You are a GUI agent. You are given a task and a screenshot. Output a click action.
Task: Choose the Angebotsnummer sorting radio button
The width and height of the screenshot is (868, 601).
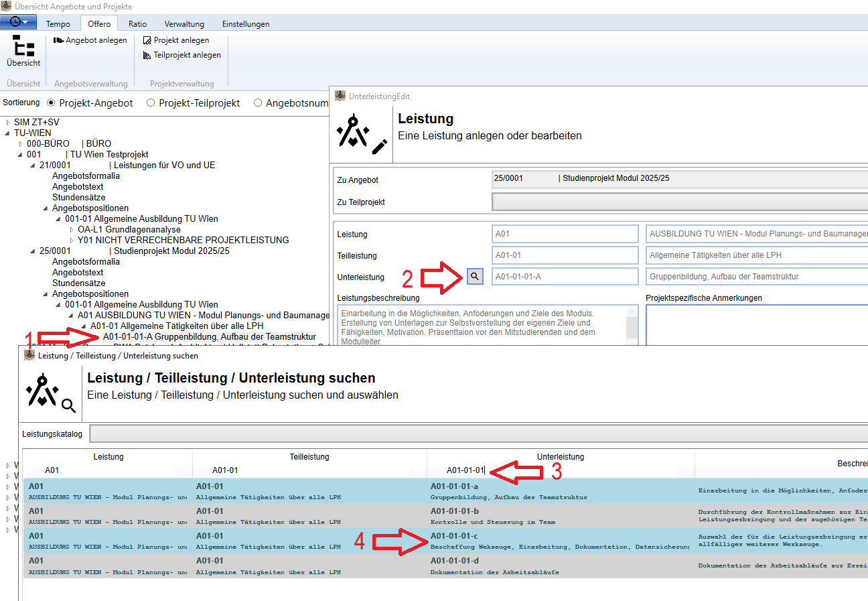tap(258, 103)
